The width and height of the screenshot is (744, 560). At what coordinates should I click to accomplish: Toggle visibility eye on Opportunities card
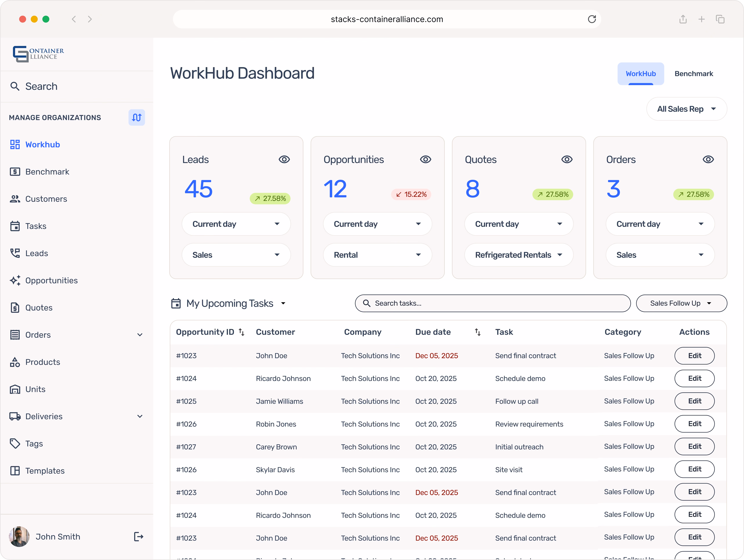click(x=426, y=159)
